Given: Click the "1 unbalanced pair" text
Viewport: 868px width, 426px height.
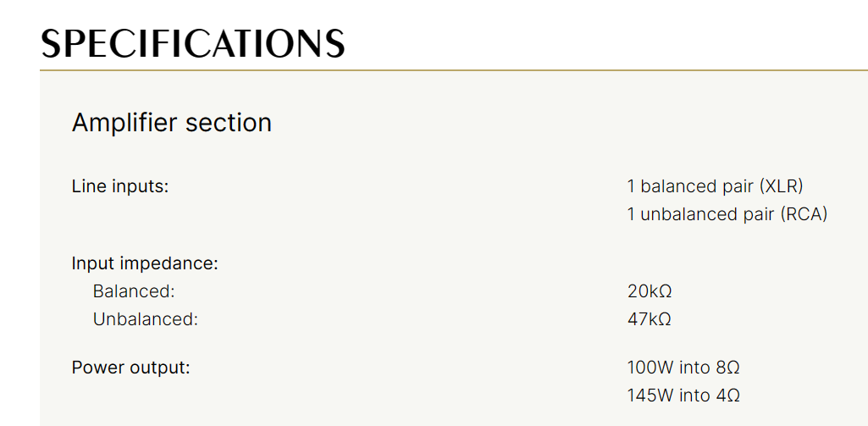Looking at the screenshot, I should (701, 214).
